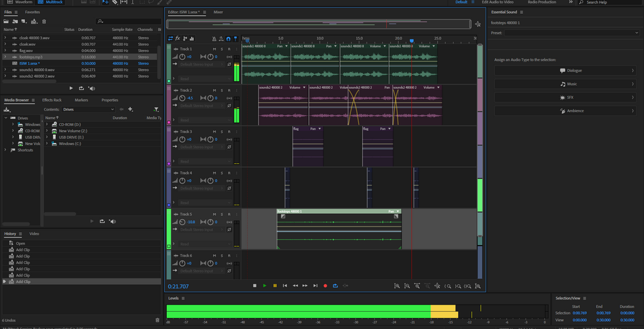
Task: Select the Move tool in top toolbar
Action: click(x=105, y=2)
